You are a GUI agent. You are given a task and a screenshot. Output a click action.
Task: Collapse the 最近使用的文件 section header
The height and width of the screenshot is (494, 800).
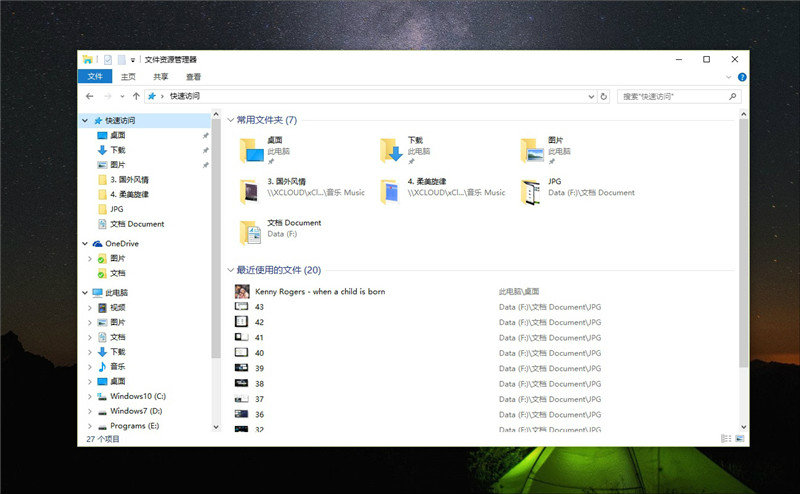click(x=231, y=270)
